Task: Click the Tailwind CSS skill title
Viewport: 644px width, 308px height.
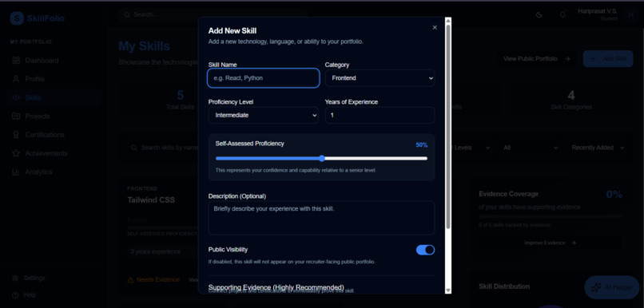Action: click(x=151, y=200)
